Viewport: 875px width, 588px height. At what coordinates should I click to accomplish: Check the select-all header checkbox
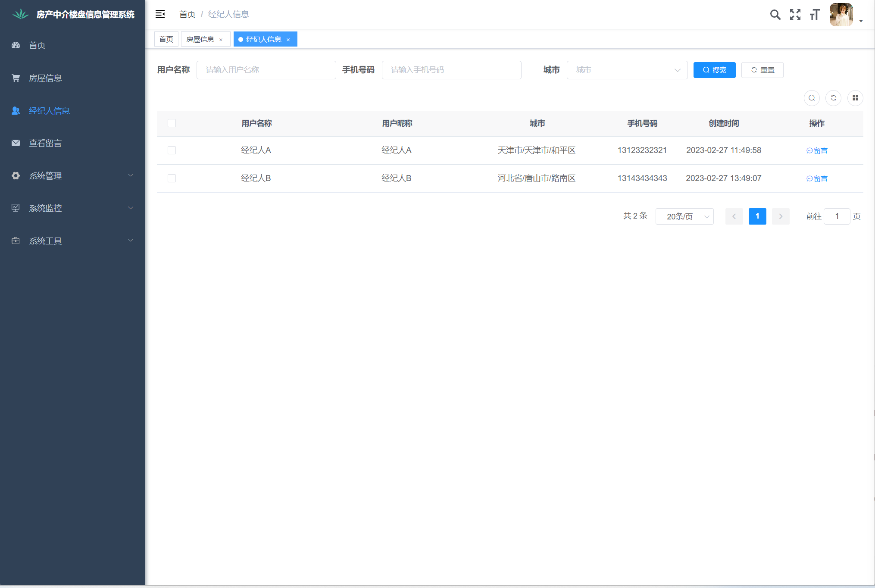[172, 123]
